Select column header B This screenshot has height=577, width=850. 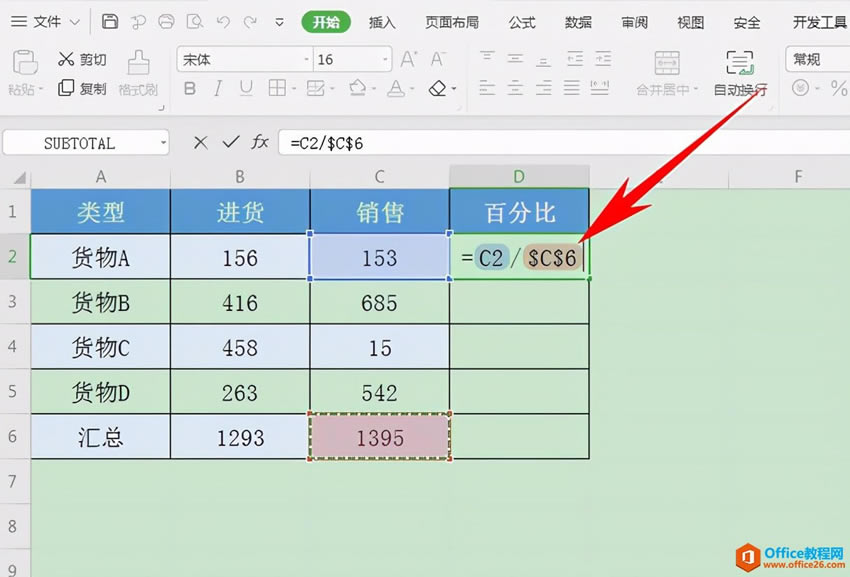click(x=240, y=177)
